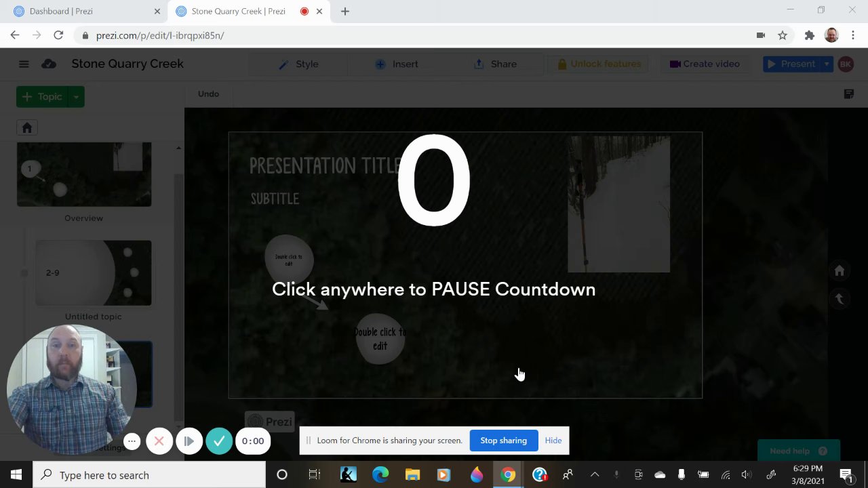Open a new browser tab
Screen dimensions: 868x488
[344, 11]
